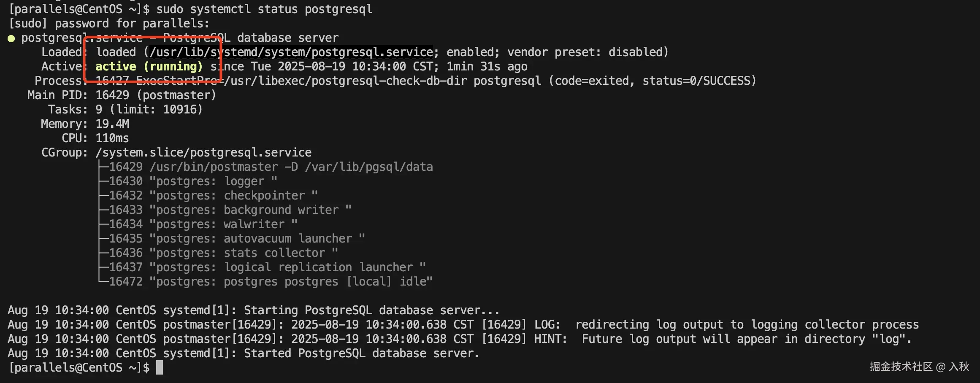Click the Tasks limit 10916 value
980x383 pixels.
click(x=182, y=110)
